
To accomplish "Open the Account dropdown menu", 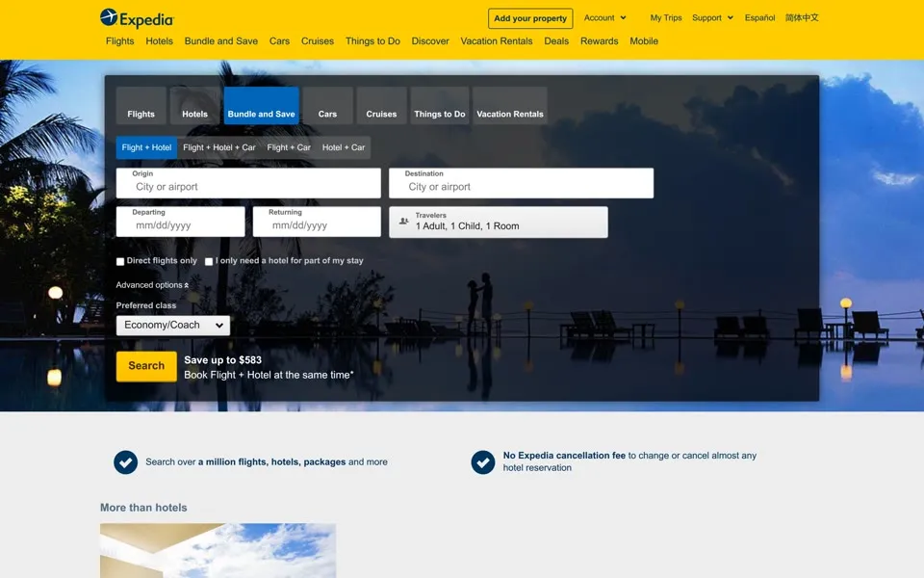I will pyautogui.click(x=604, y=17).
